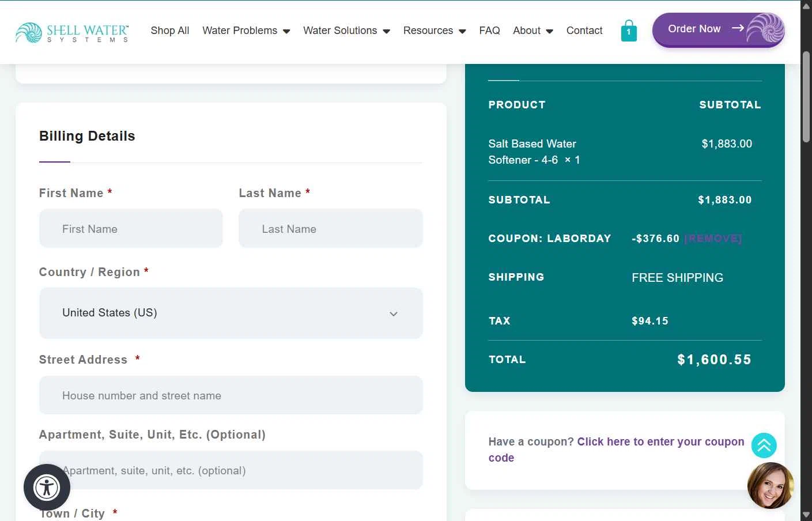Click the coupon discount -$376.60
Viewport: 812px width, 521px height.
coord(656,239)
